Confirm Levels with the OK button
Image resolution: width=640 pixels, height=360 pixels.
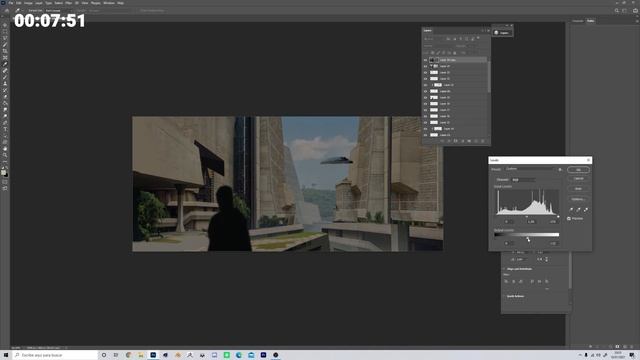[x=578, y=169]
